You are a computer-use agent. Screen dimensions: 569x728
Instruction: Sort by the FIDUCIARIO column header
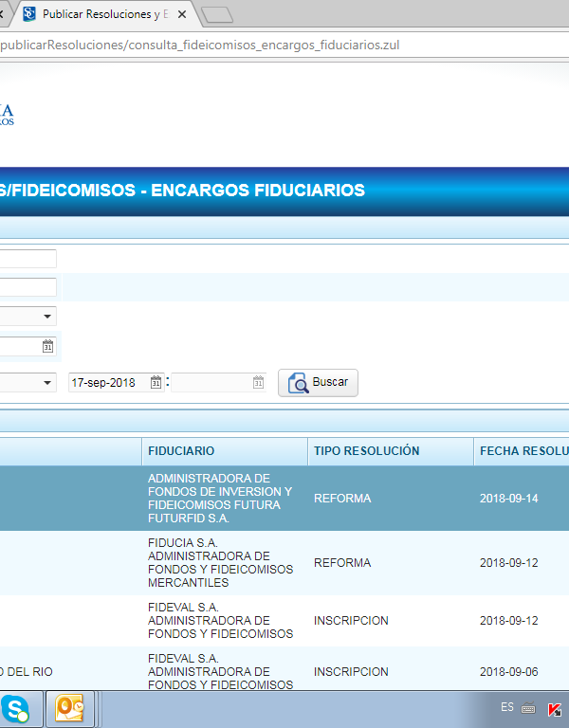[x=181, y=451]
